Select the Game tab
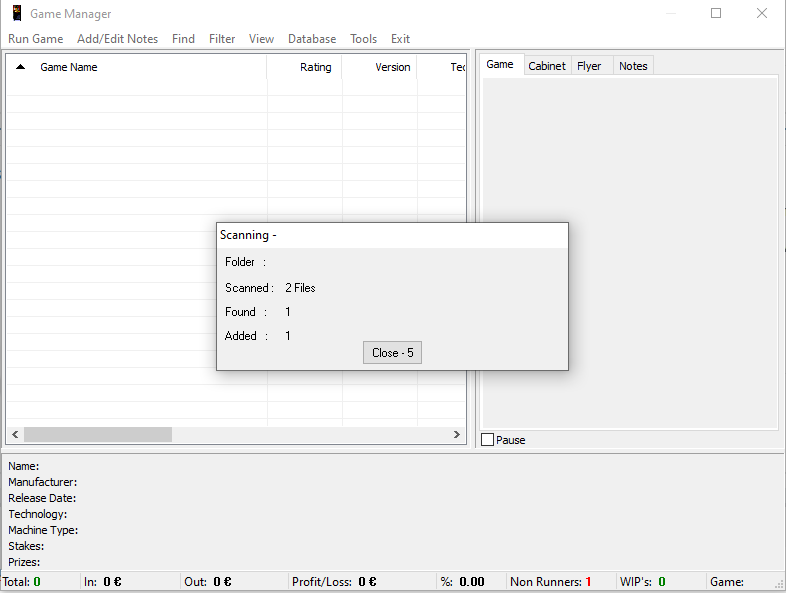The width and height of the screenshot is (786, 593). click(500, 65)
